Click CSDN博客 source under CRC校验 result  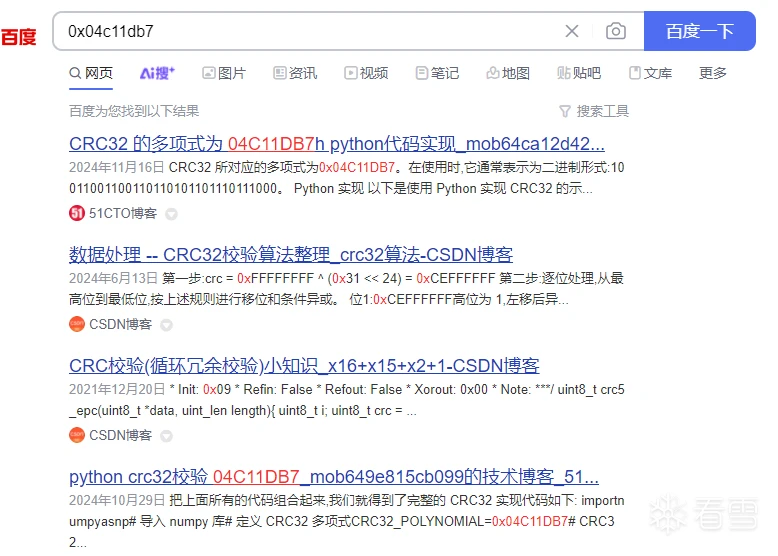[121, 435]
